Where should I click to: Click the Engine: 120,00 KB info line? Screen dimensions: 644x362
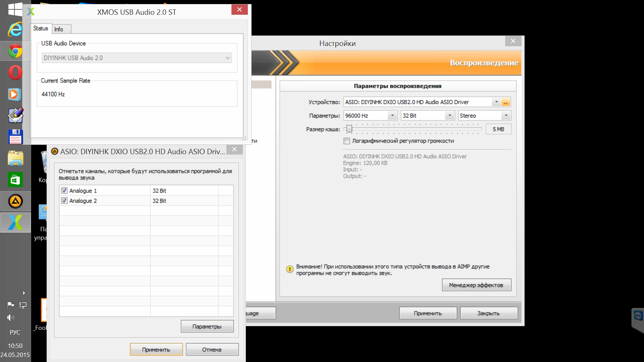(365, 163)
